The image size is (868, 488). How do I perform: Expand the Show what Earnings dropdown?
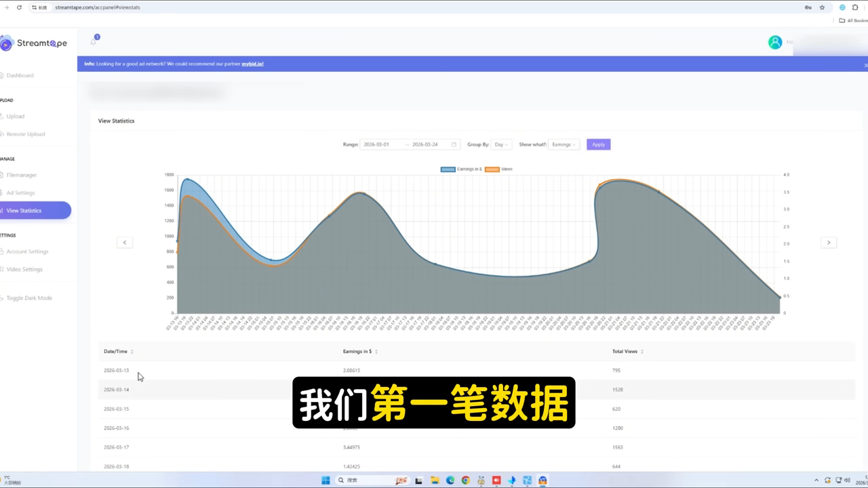click(564, 144)
